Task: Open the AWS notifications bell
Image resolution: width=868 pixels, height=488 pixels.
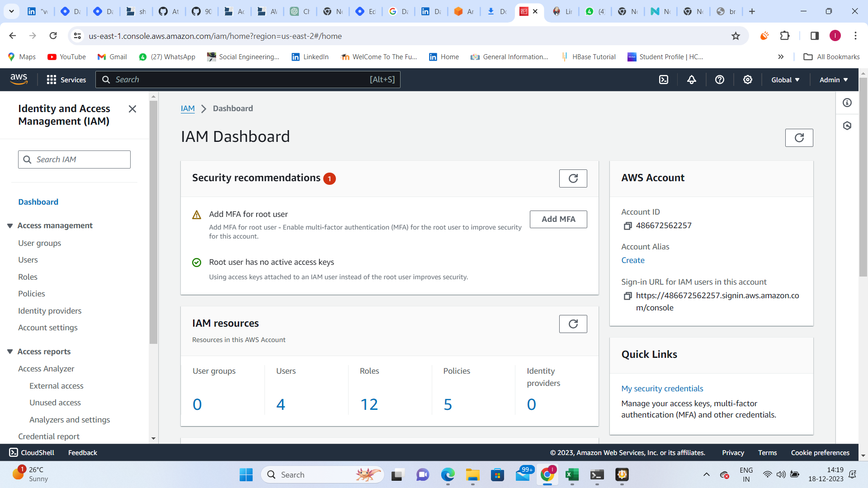Action: 692,80
